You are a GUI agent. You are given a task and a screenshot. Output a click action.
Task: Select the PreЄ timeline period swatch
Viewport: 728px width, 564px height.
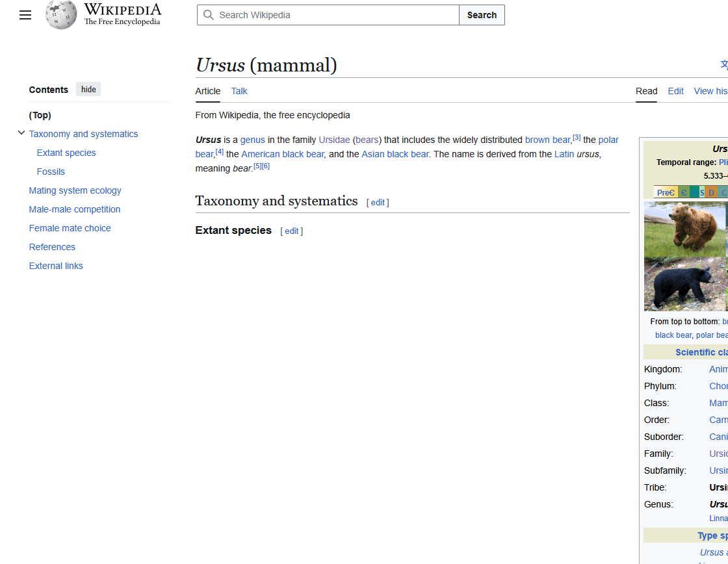pyautogui.click(x=666, y=192)
